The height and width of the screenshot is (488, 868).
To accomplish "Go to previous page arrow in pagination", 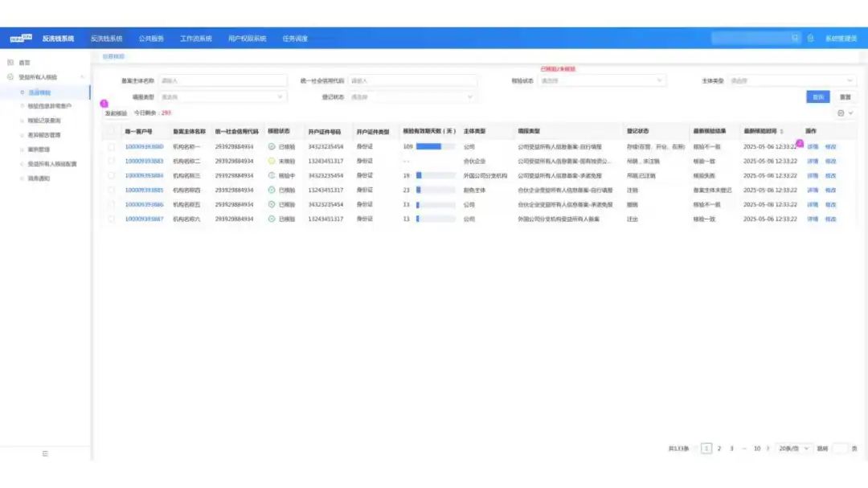I will pos(695,449).
